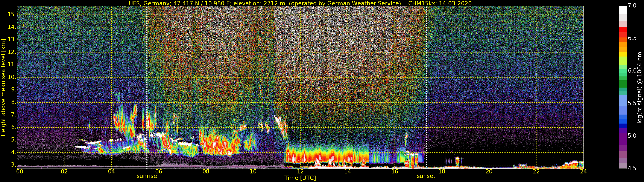Click the "11." height axis tick label
Screen dimensions: 644x182
point(12,65)
